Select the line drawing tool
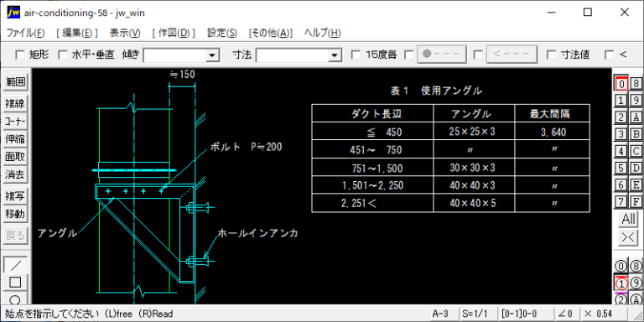 click(x=16, y=265)
